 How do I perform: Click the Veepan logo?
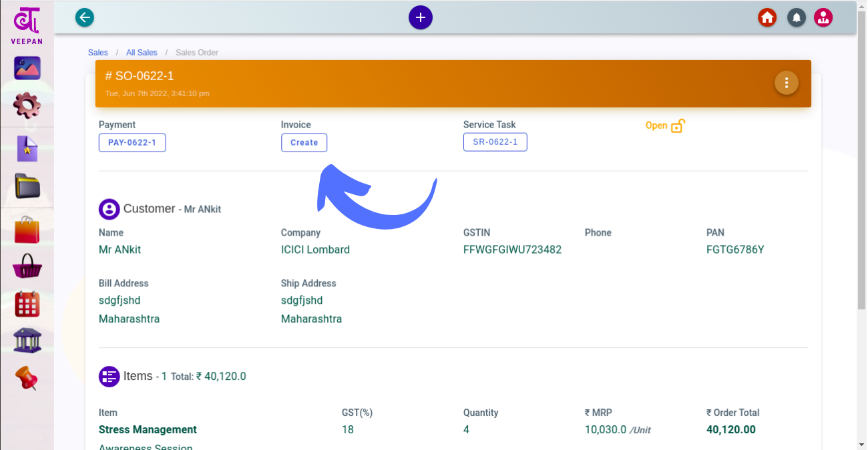click(x=27, y=25)
